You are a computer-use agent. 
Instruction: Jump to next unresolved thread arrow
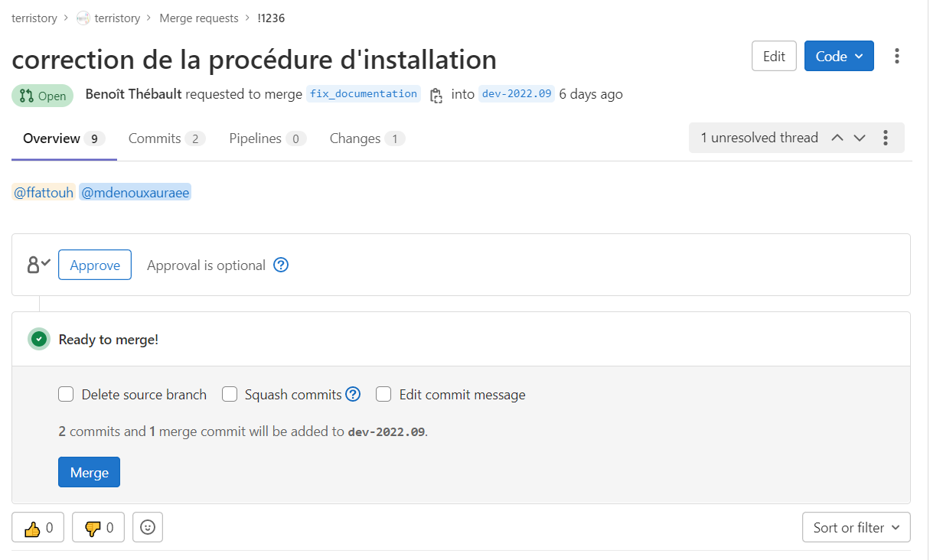point(860,138)
